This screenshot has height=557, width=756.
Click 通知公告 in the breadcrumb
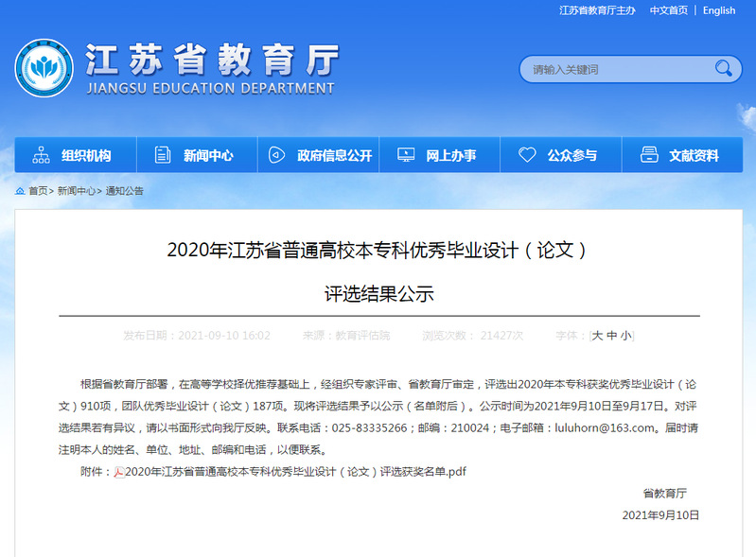(125, 191)
